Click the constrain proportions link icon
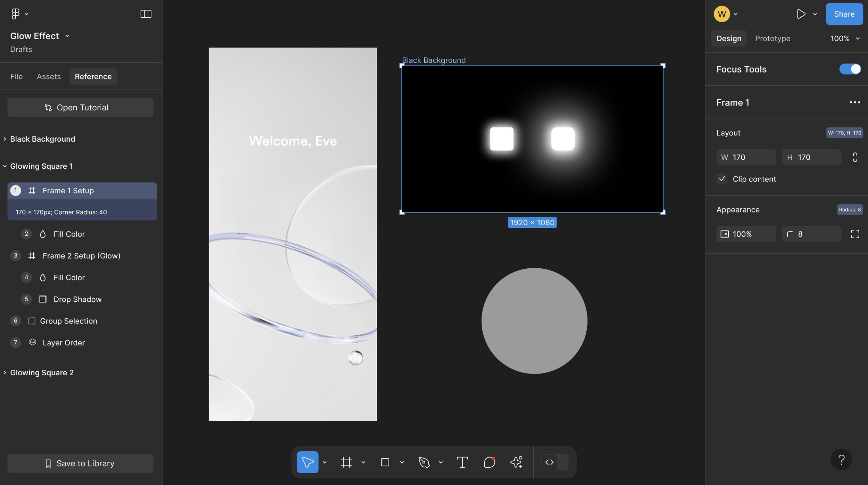Image resolution: width=868 pixels, height=485 pixels. (x=855, y=157)
